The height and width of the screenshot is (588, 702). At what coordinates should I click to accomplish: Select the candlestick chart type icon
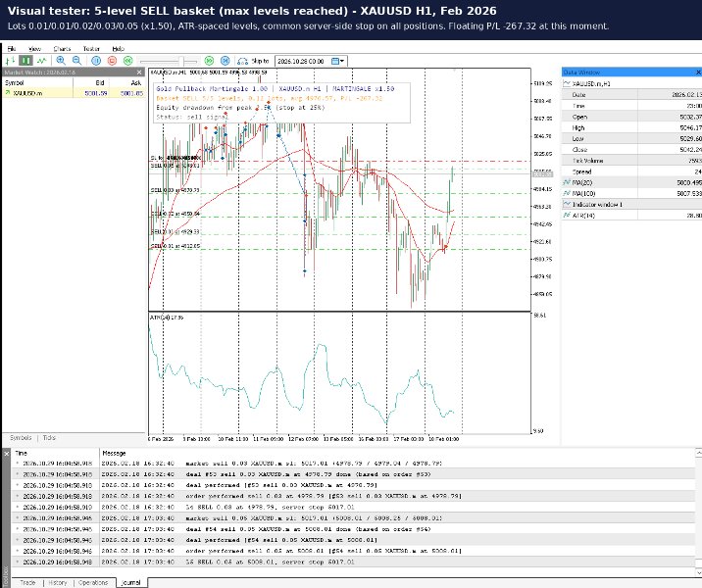(25, 61)
